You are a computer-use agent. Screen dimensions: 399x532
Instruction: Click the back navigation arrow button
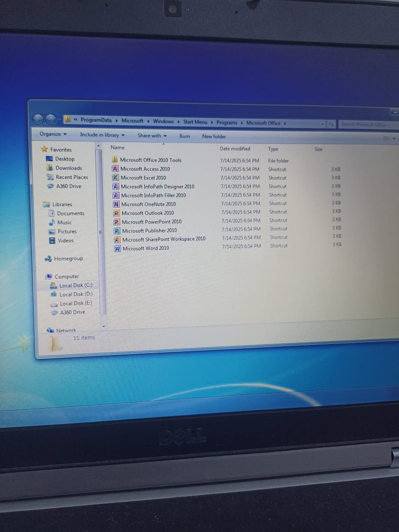(39, 119)
